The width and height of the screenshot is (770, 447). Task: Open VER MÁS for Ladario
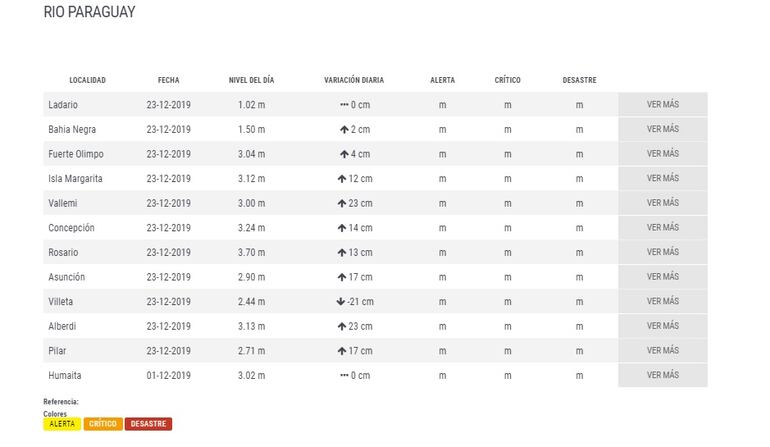point(662,104)
